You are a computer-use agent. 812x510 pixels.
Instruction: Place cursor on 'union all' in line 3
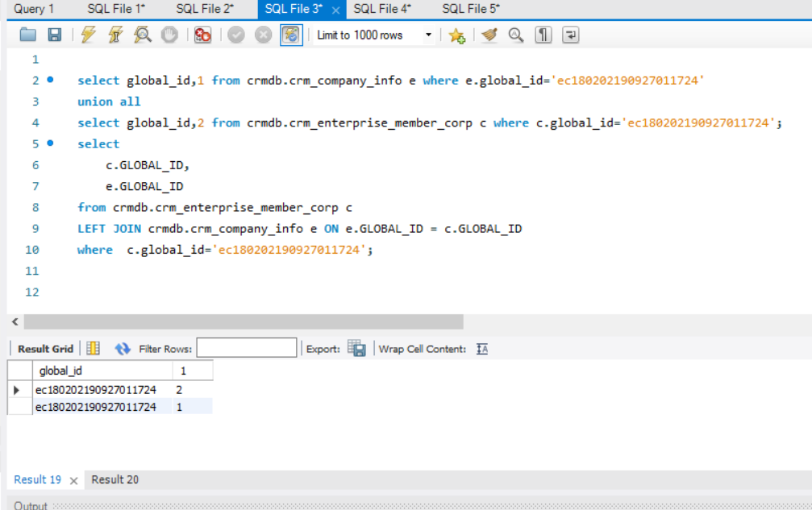109,102
